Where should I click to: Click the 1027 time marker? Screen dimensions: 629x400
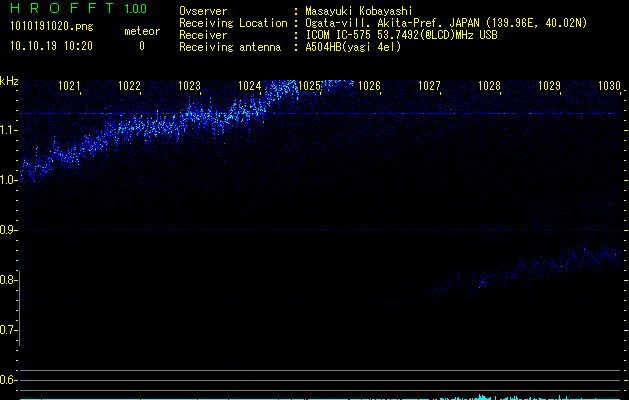[x=429, y=85]
